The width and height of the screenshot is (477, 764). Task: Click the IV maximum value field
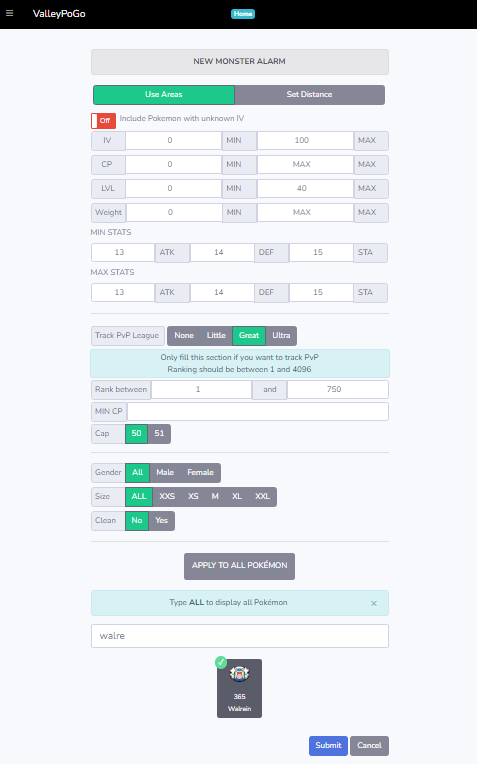pyautogui.click(x=305, y=140)
